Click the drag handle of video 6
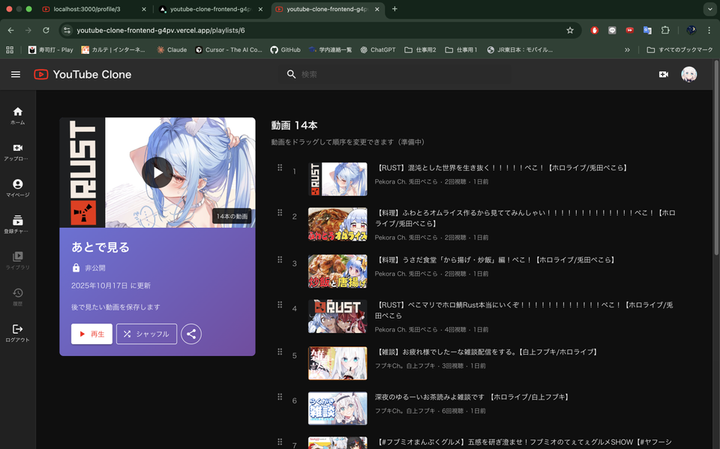Image resolution: width=720 pixels, height=449 pixels. [x=280, y=397]
